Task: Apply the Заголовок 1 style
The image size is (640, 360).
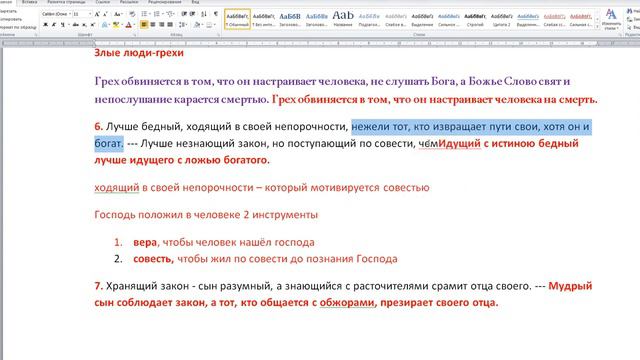Action: pyautogui.click(x=290, y=19)
